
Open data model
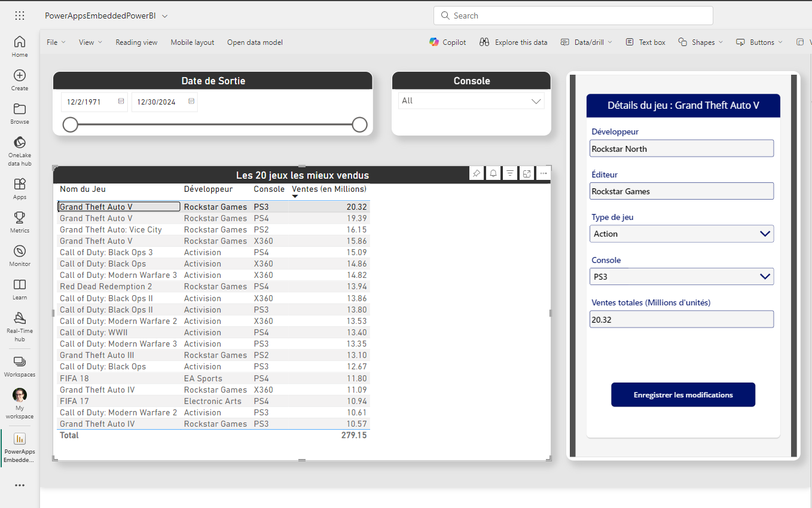(255, 42)
